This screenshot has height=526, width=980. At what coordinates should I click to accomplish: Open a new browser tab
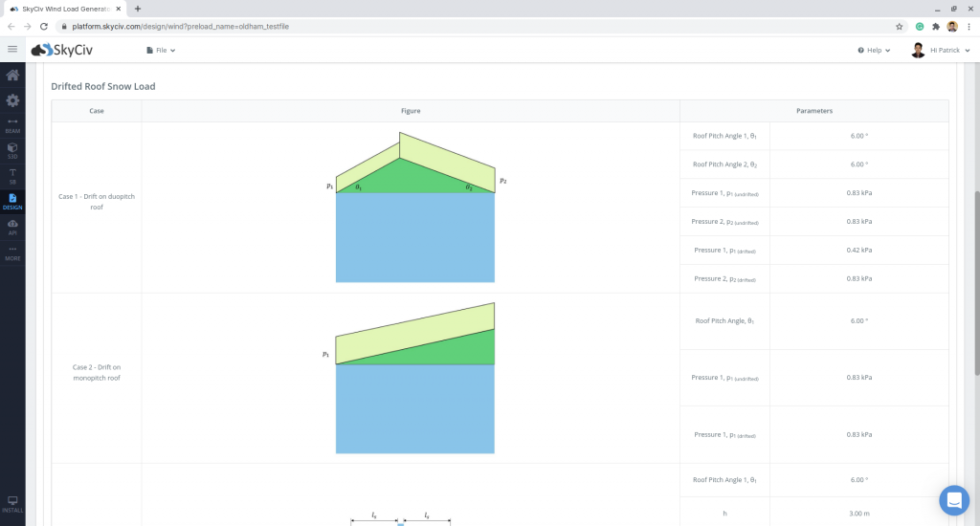(x=138, y=9)
